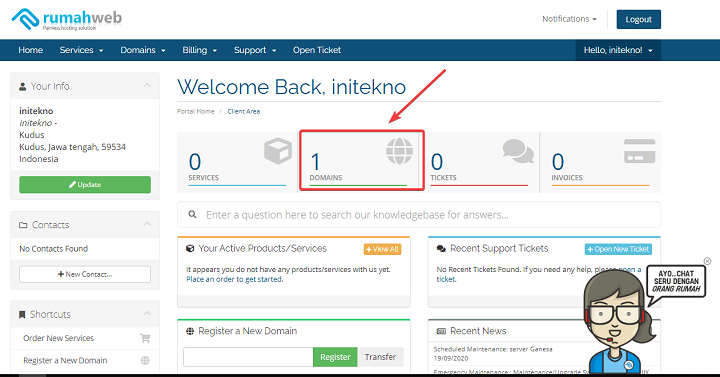This screenshot has height=377, width=720.
Task: Select Open Ticket in navigation bar
Action: click(317, 50)
